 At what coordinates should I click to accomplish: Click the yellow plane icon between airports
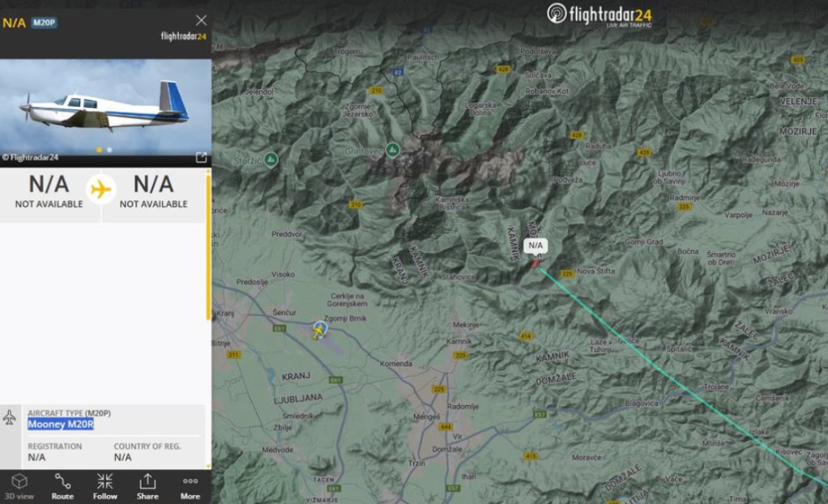pos(100,190)
